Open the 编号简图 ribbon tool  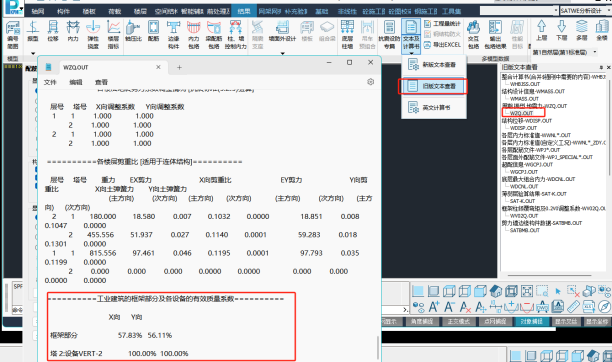click(13, 35)
